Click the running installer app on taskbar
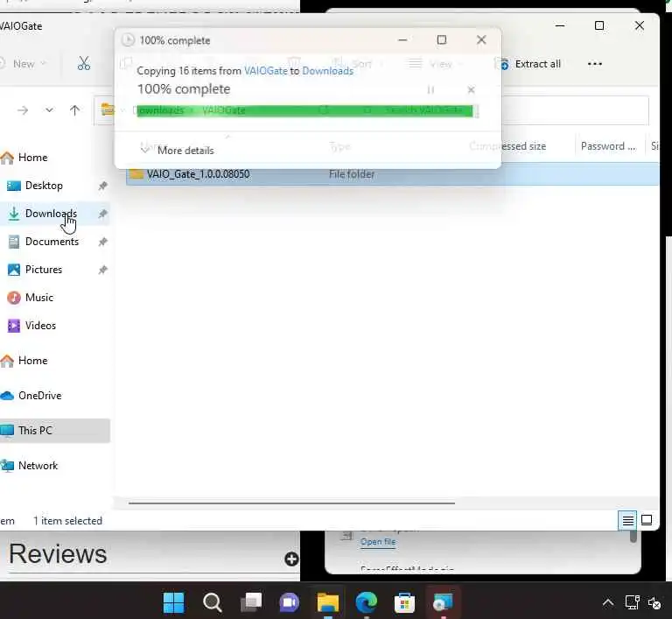 click(443, 602)
